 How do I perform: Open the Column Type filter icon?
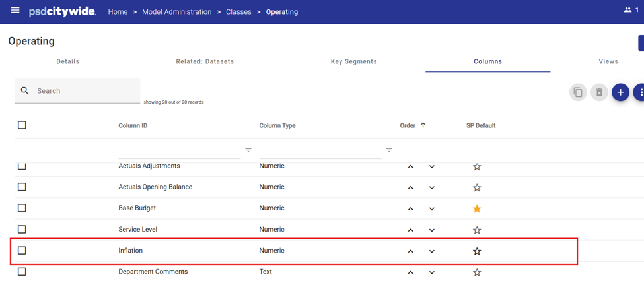click(x=389, y=150)
